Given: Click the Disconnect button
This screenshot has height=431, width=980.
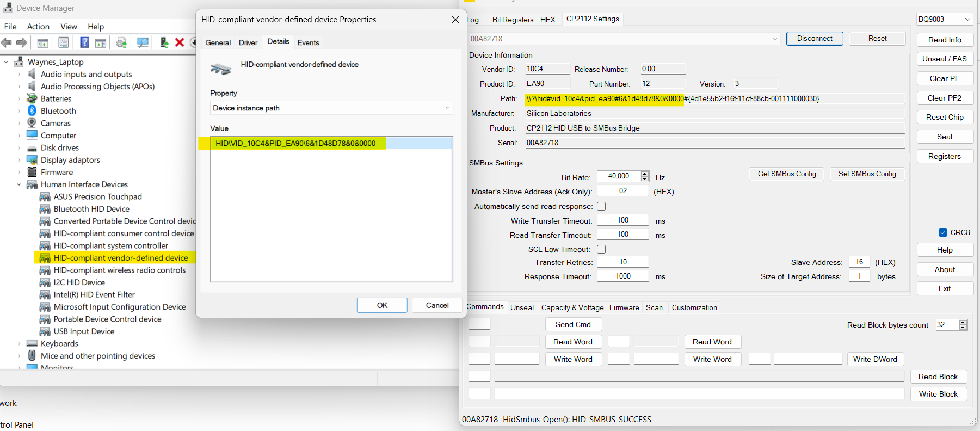Looking at the screenshot, I should pyautogui.click(x=814, y=39).
